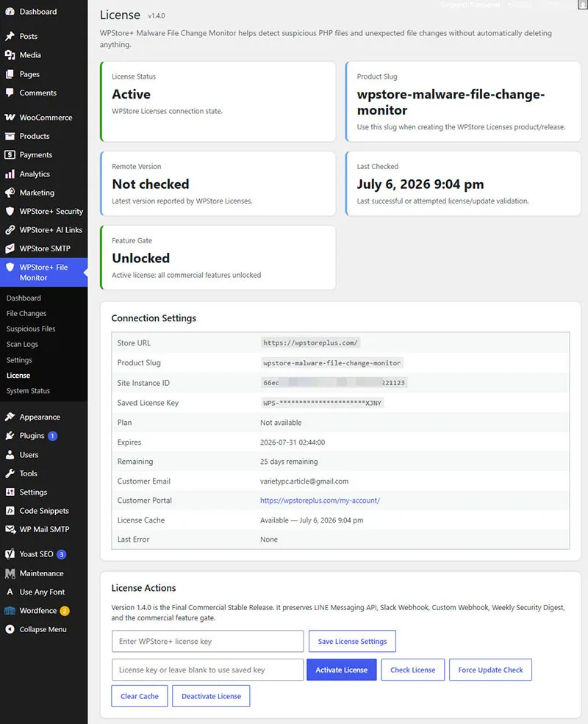Click the Tools wrench icon

pyautogui.click(x=10, y=473)
